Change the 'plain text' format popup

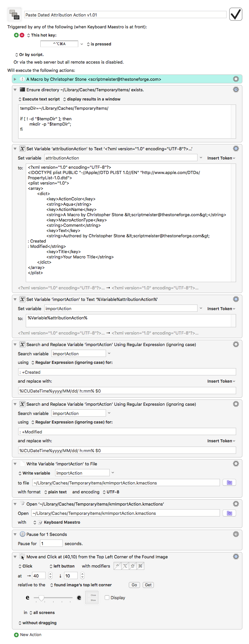[55, 492]
